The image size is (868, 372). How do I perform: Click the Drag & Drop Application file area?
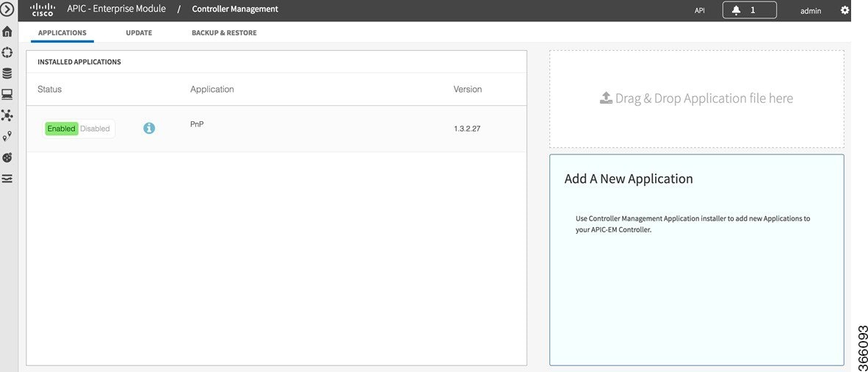[x=696, y=99]
